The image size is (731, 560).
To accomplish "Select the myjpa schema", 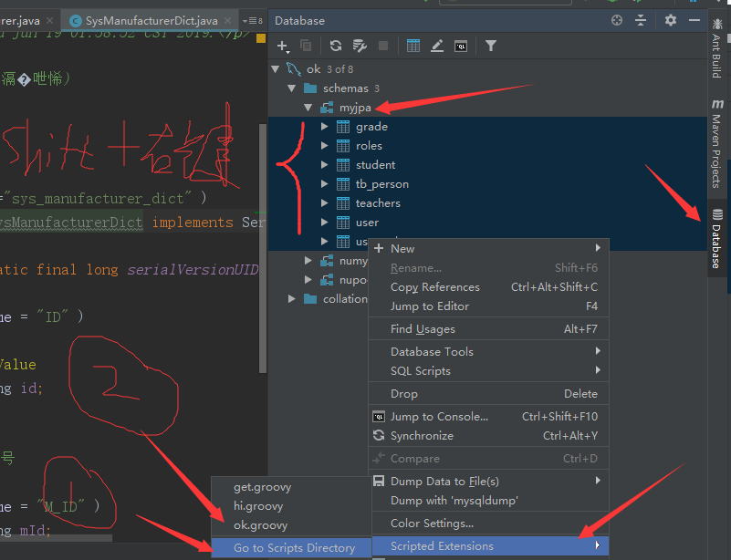I will (x=355, y=108).
